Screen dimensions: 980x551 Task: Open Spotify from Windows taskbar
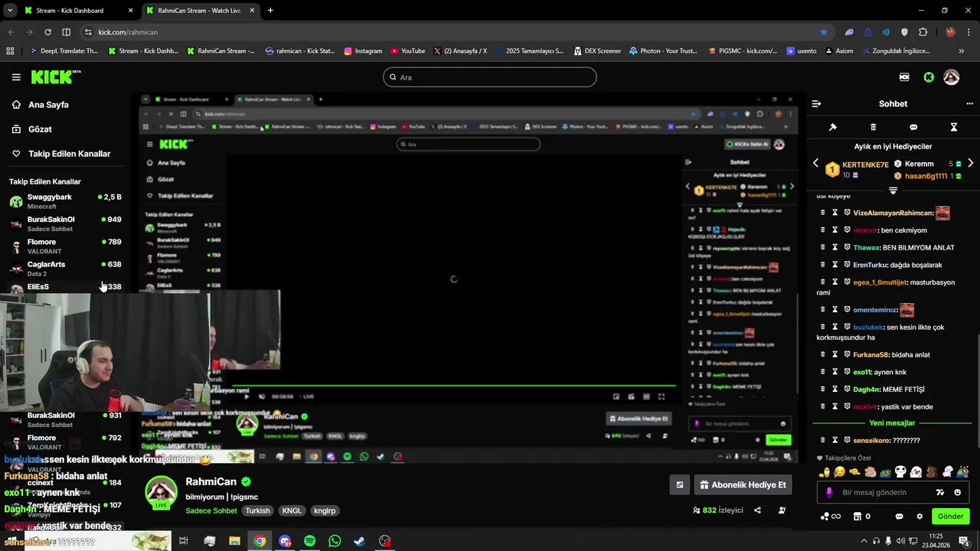[309, 541]
